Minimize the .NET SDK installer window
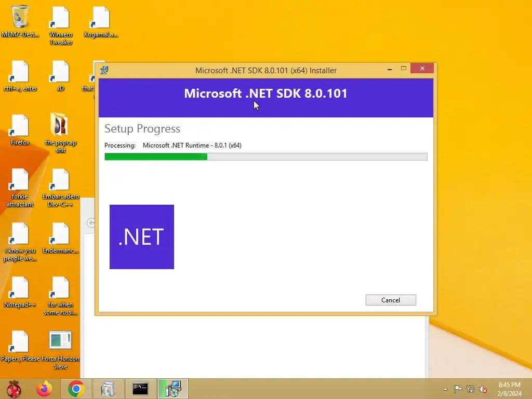Screen dimensions: 532x399 pyautogui.click(x=390, y=69)
